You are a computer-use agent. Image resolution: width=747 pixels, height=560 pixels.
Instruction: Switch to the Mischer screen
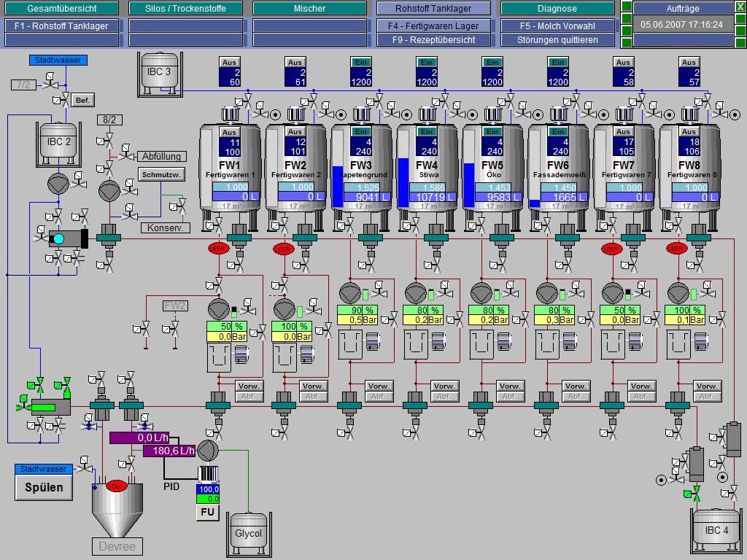click(309, 9)
